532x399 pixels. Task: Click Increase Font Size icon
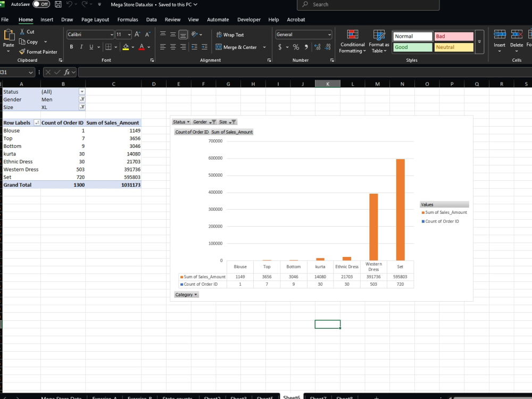click(137, 34)
